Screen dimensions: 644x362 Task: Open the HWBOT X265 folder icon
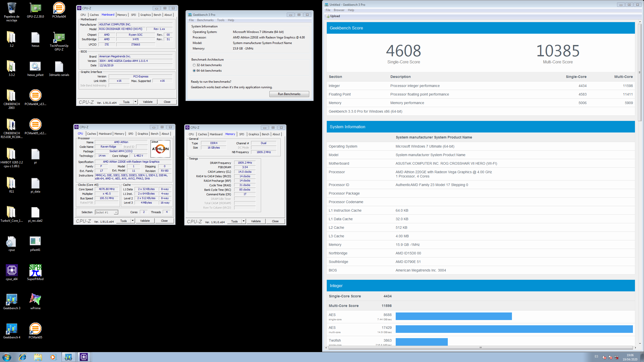click(12, 158)
